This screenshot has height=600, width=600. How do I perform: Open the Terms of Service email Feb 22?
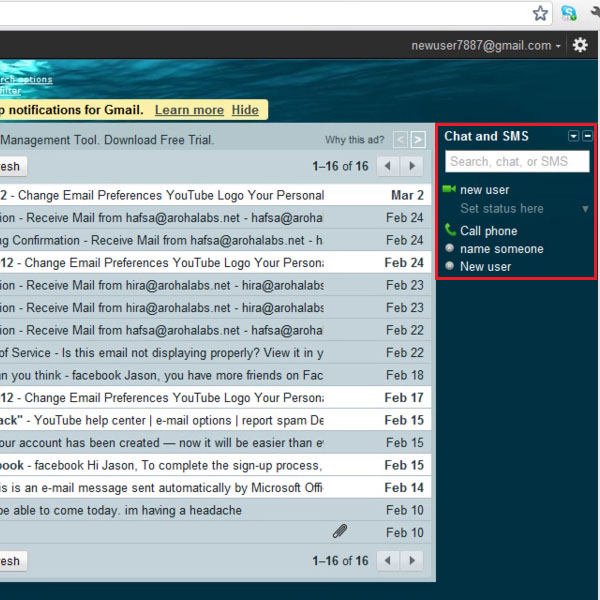click(x=215, y=352)
